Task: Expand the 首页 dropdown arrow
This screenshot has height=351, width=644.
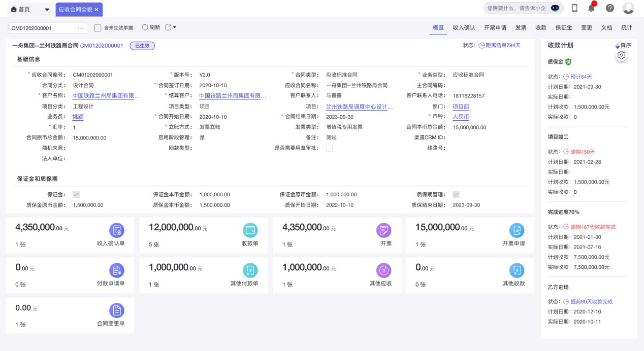Action: [x=47, y=9]
